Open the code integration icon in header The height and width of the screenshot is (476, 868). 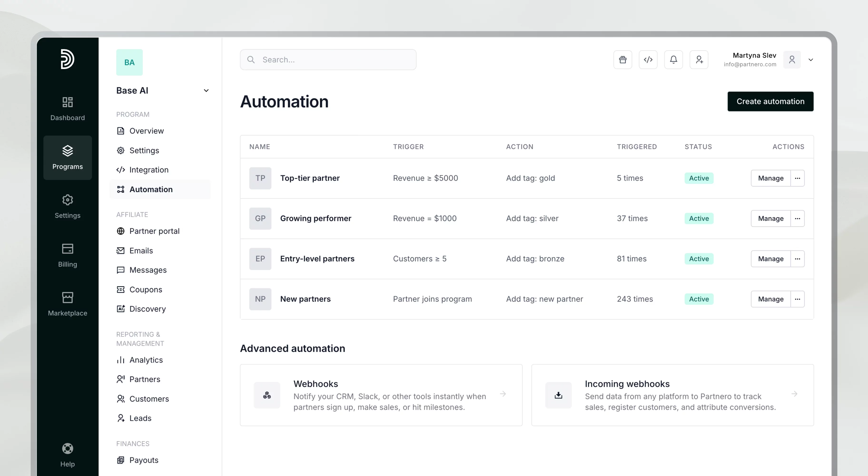(x=648, y=60)
